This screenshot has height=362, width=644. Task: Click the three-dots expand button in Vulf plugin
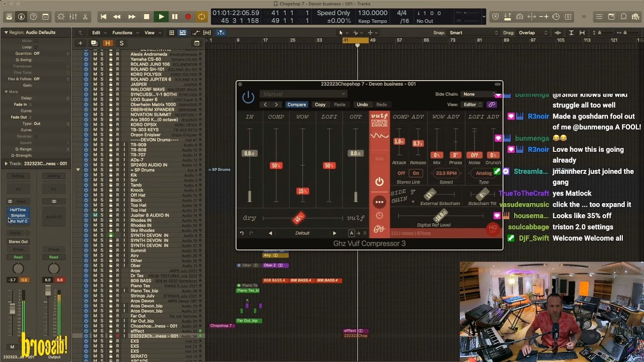[x=379, y=202]
